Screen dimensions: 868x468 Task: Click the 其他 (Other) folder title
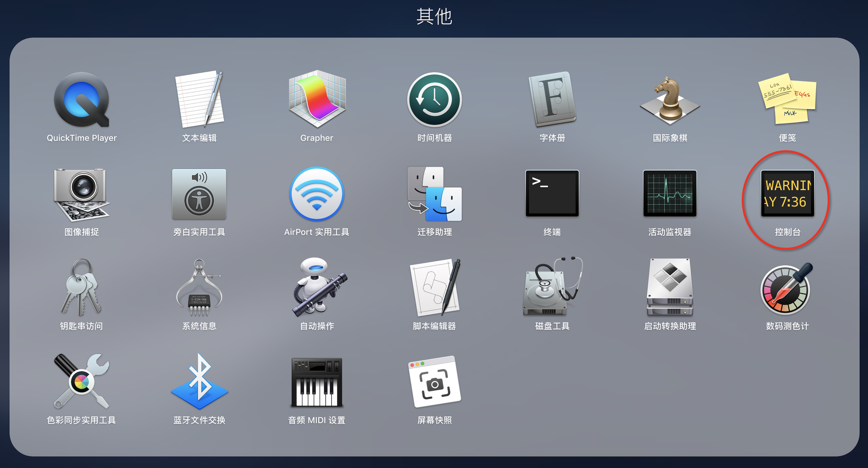pyautogui.click(x=434, y=17)
